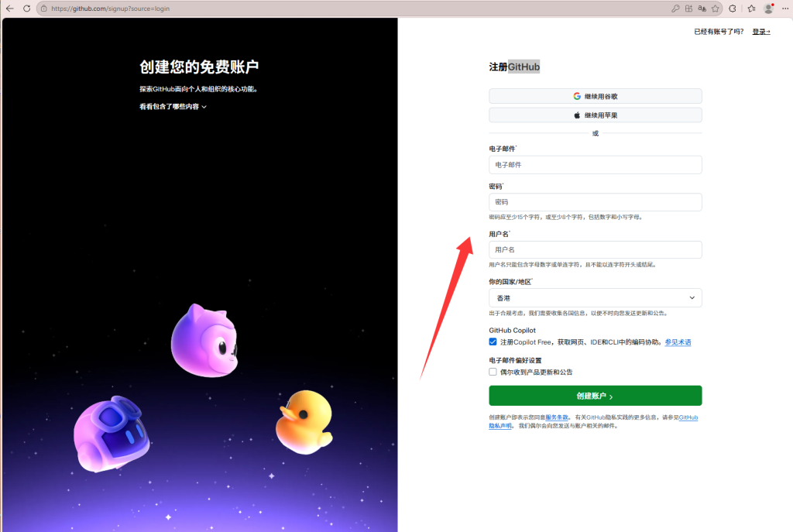Screen dimensions: 793x532
Task: Open the country/region dropdown showing 香港
Action: click(596, 298)
